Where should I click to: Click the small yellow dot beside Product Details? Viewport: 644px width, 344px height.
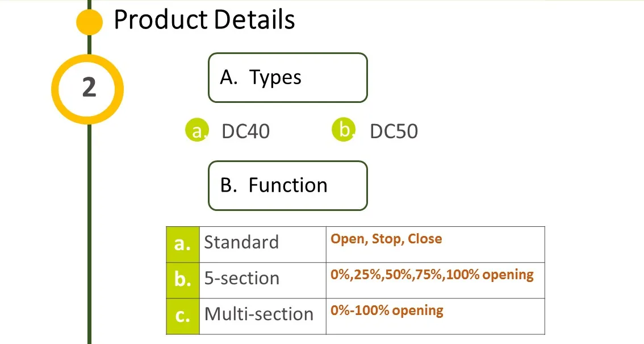(x=89, y=22)
